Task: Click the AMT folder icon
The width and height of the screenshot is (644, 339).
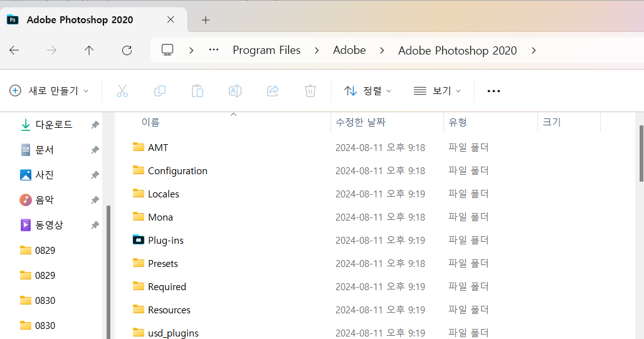Action: click(139, 147)
